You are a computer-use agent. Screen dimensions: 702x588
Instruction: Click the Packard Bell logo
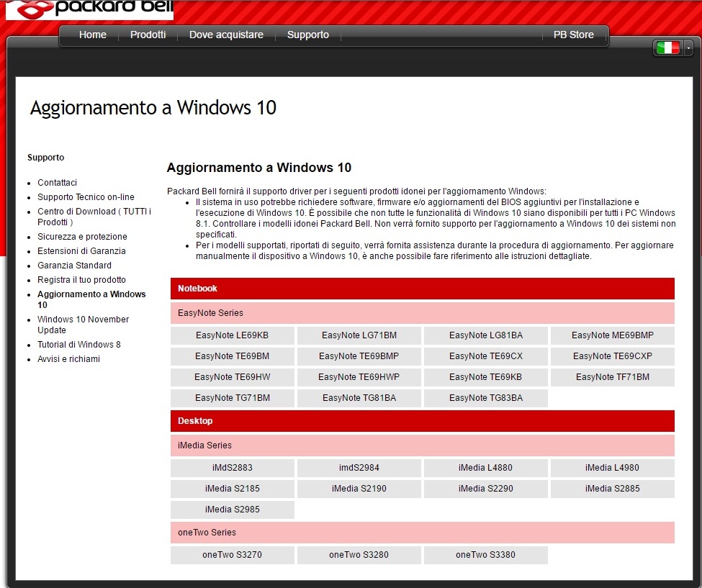point(89,9)
